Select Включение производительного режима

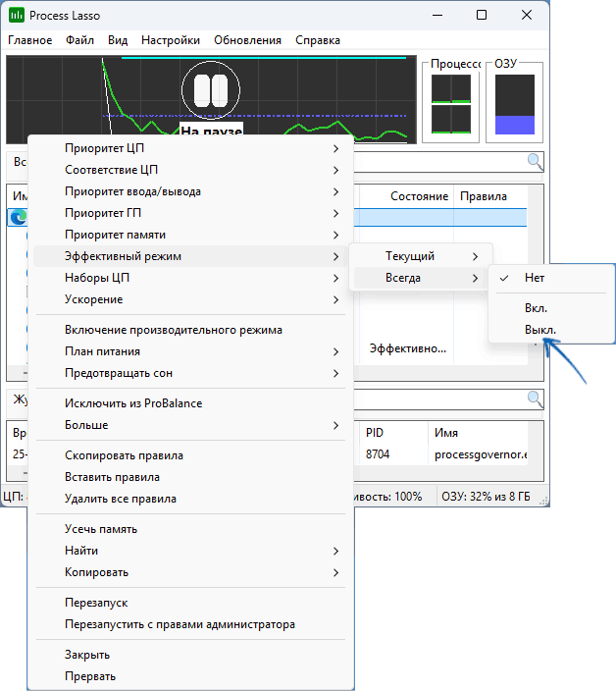190,330
